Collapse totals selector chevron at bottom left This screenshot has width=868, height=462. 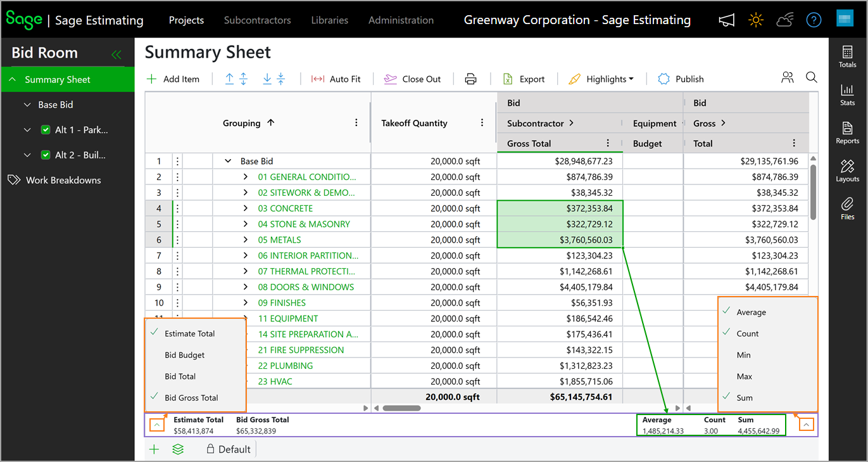click(x=157, y=425)
